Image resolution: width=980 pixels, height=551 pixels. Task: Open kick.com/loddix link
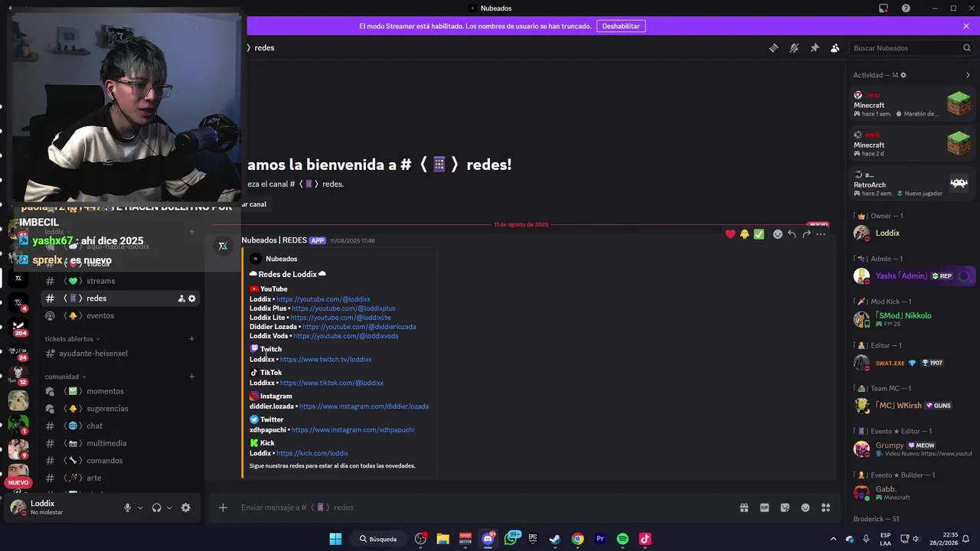[312, 454]
